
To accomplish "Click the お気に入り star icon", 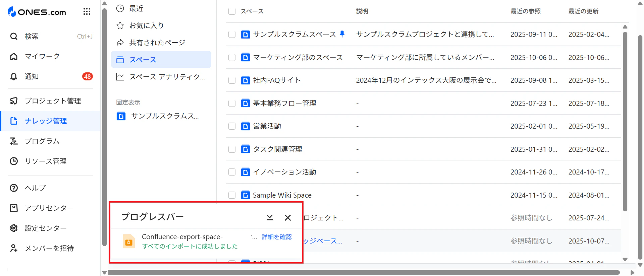I will pos(120,25).
